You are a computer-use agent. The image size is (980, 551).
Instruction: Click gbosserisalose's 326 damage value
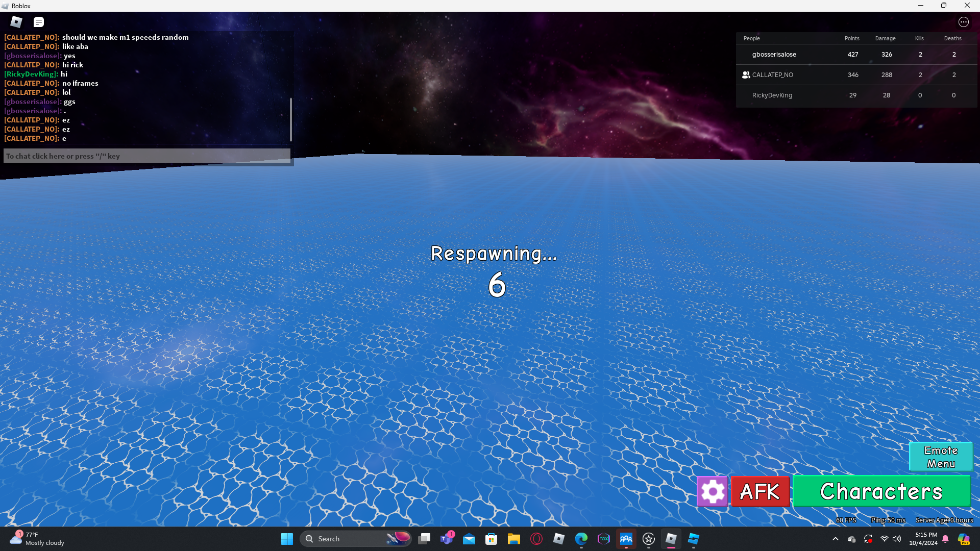point(887,55)
